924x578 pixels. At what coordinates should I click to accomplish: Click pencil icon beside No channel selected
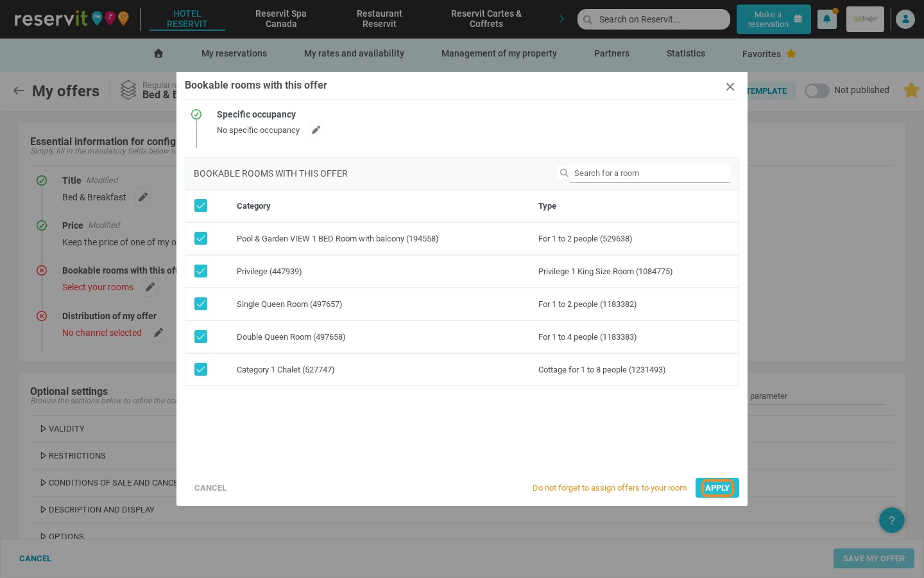coord(158,333)
